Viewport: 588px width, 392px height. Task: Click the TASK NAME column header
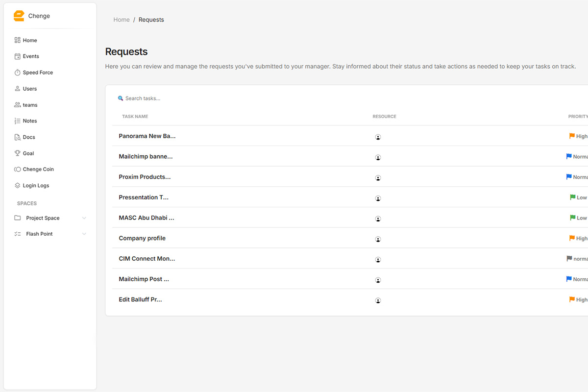pos(135,117)
